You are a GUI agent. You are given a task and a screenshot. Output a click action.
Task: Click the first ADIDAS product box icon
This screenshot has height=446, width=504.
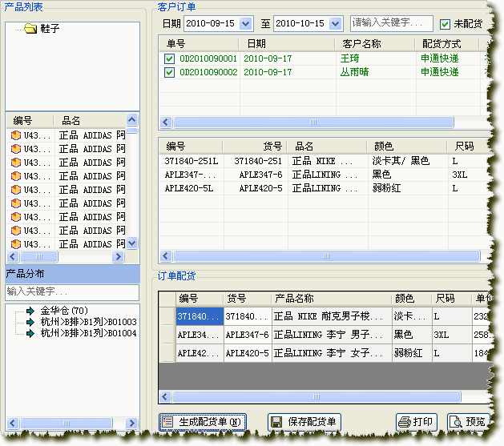click(x=16, y=135)
